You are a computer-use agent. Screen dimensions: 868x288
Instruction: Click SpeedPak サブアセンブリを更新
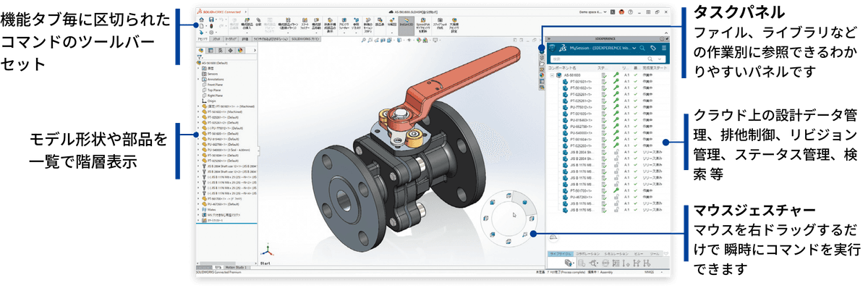[x=423, y=25]
